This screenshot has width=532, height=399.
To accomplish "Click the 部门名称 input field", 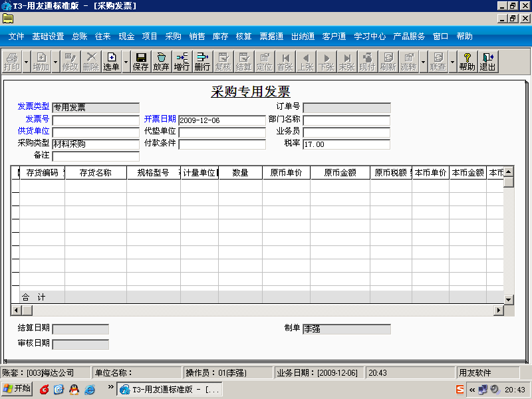I will pos(346,120).
